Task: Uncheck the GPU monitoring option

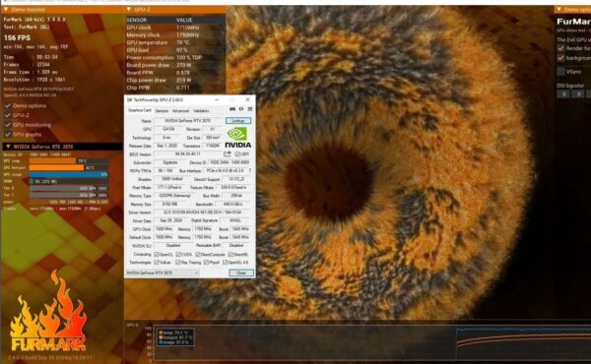Action: 8,125
